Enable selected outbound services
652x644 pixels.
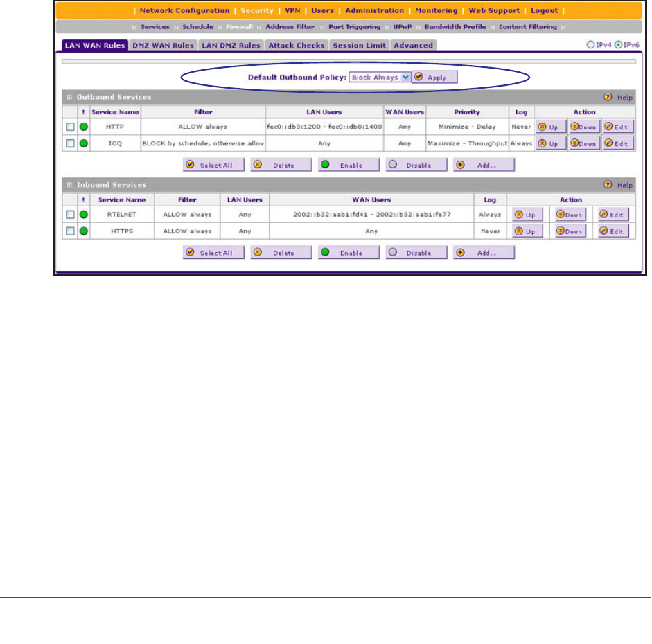point(349,165)
